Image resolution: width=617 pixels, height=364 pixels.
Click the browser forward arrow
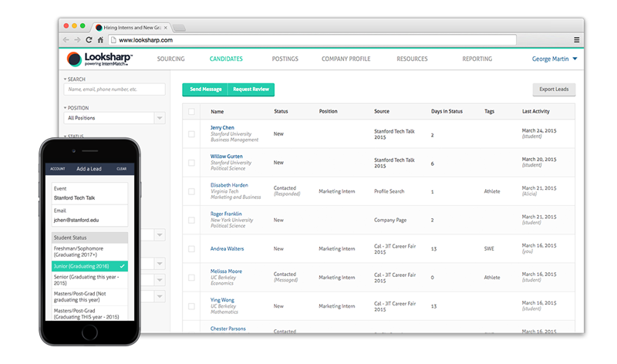click(x=77, y=40)
